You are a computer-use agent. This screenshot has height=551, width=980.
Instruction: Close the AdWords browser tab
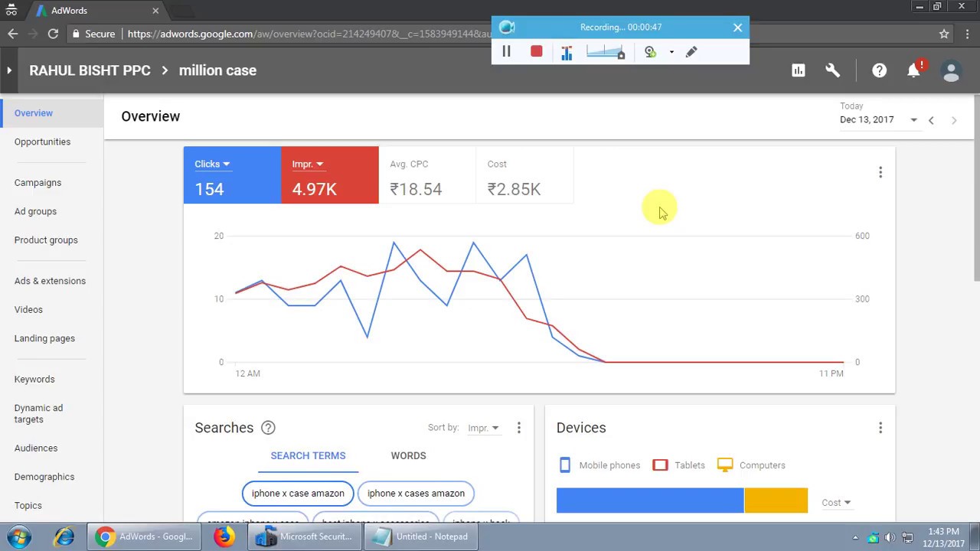coord(155,11)
